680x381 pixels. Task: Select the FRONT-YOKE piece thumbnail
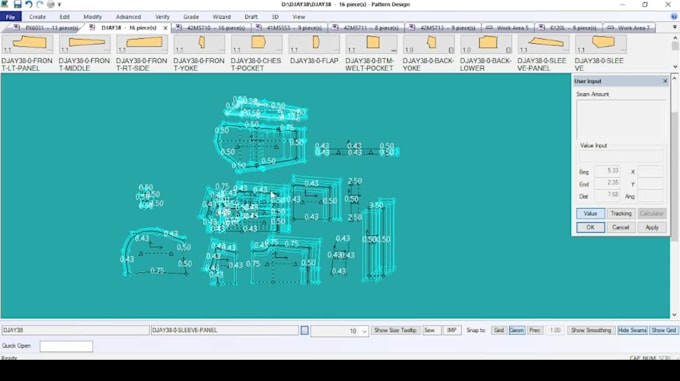pyautogui.click(x=199, y=44)
